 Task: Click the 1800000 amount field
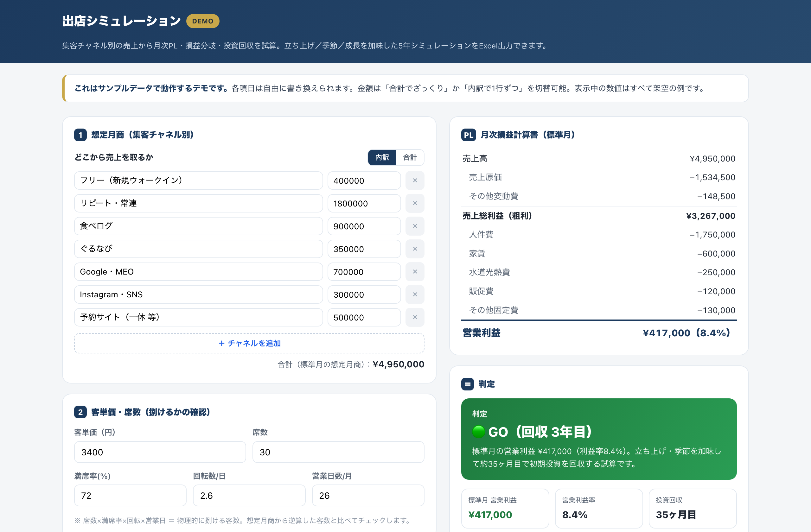[x=364, y=203]
